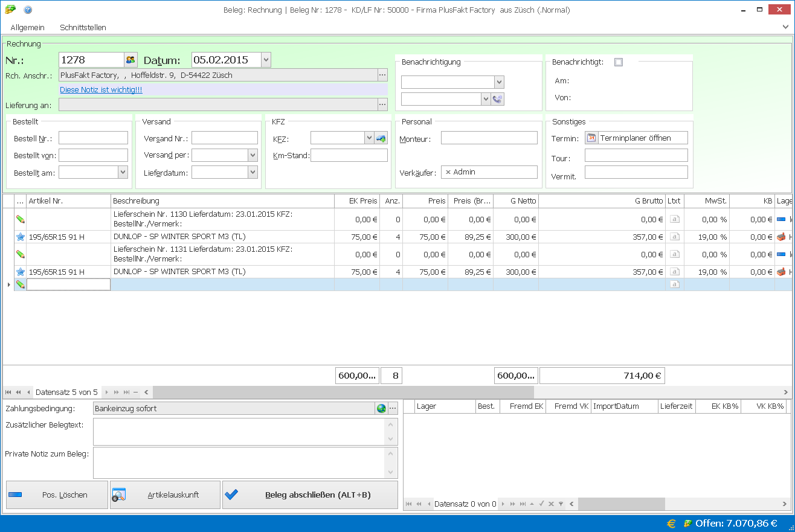
Task: Expand the Lieferdatum dropdown
Action: (x=253, y=173)
